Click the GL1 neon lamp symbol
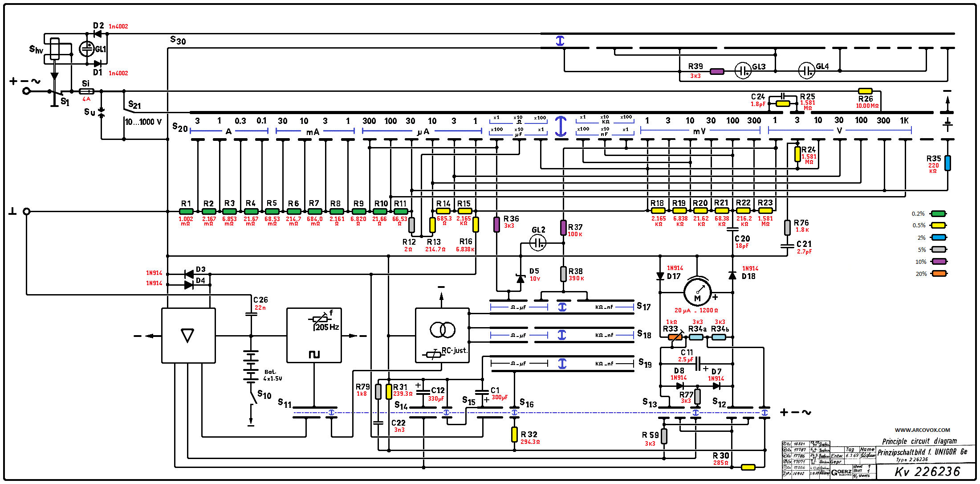 (x=87, y=49)
